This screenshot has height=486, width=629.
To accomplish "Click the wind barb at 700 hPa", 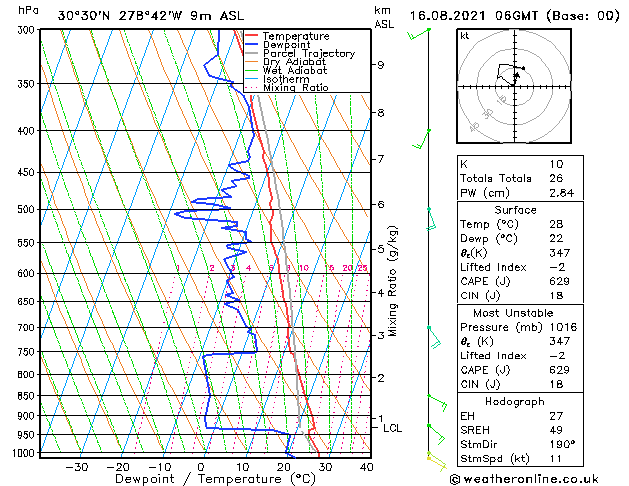I will (x=434, y=337).
